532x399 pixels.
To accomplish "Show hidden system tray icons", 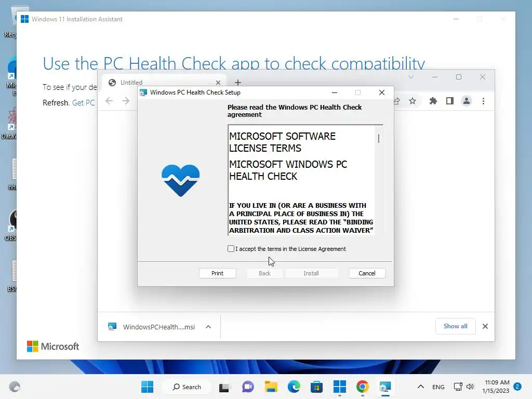I will pyautogui.click(x=421, y=387).
